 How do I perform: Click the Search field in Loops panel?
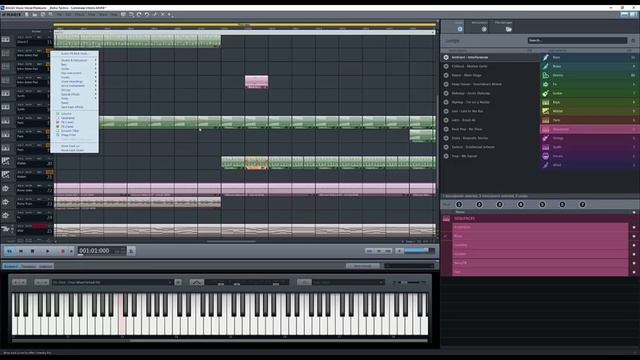577,40
